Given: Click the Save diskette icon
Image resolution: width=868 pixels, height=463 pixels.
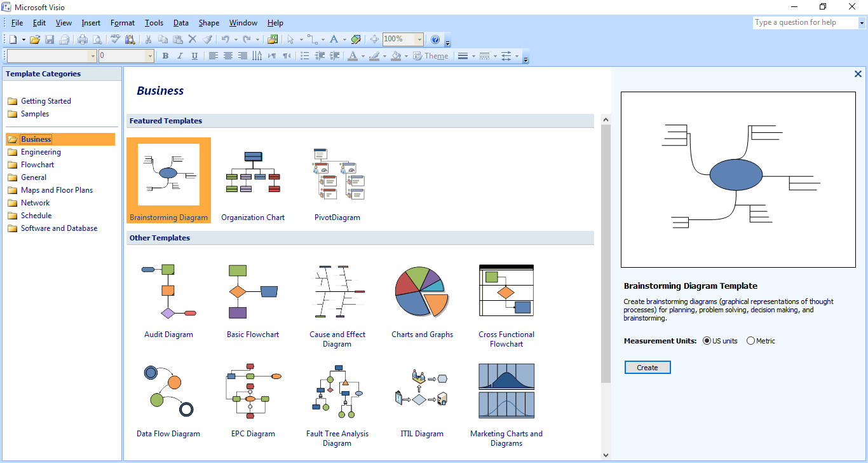Looking at the screenshot, I should (x=50, y=39).
